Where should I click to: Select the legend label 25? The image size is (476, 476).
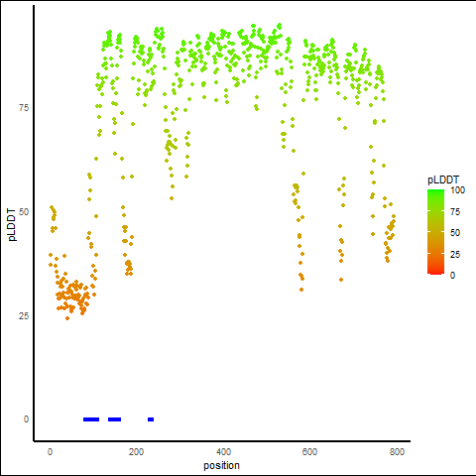click(455, 255)
